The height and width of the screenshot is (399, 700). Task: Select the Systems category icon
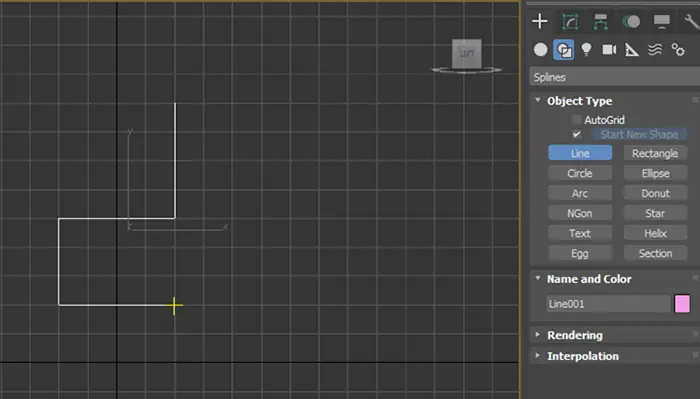[678, 50]
